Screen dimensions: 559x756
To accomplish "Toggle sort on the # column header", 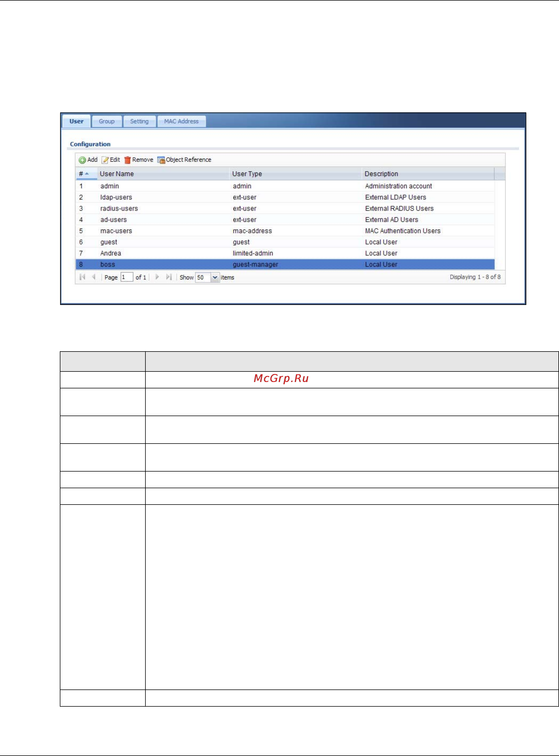I will [x=86, y=174].
